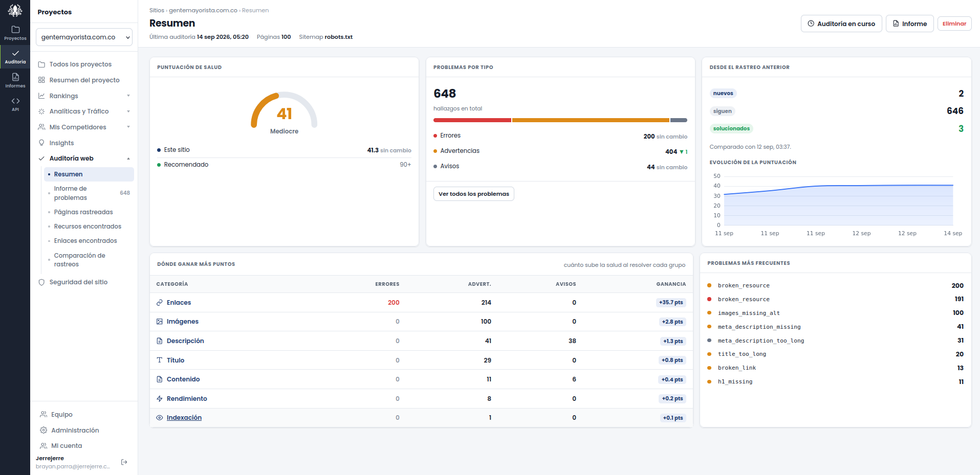Collapse the Auditoría web section arrow
The image size is (980, 475).
(128, 159)
